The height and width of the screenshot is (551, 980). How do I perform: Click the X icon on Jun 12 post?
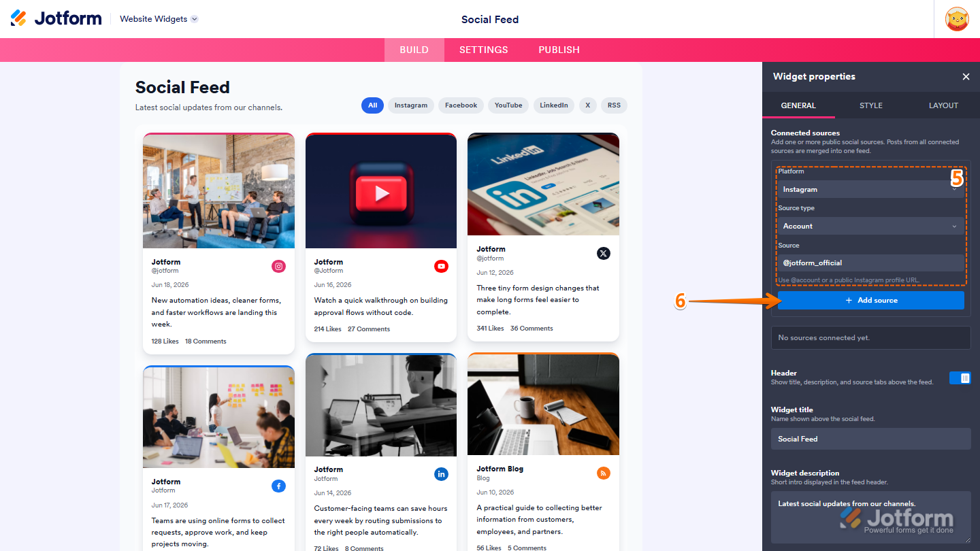point(604,254)
